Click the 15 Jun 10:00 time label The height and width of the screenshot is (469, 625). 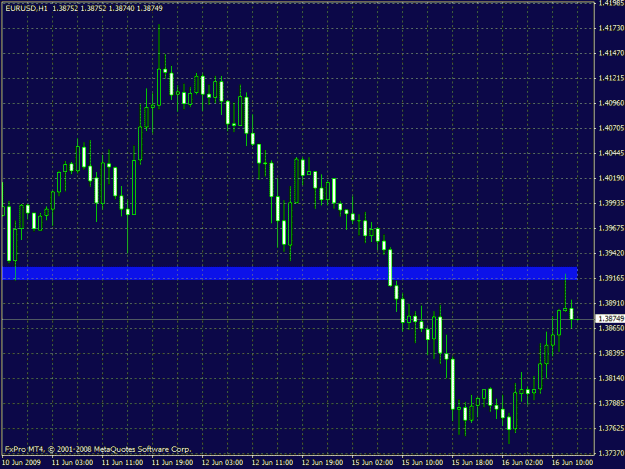point(423,463)
